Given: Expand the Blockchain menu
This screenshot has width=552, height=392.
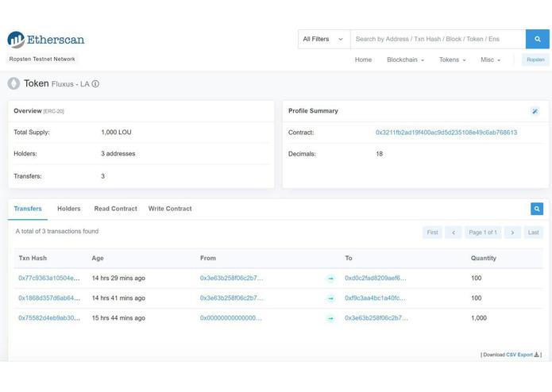Looking at the screenshot, I should (x=406, y=60).
